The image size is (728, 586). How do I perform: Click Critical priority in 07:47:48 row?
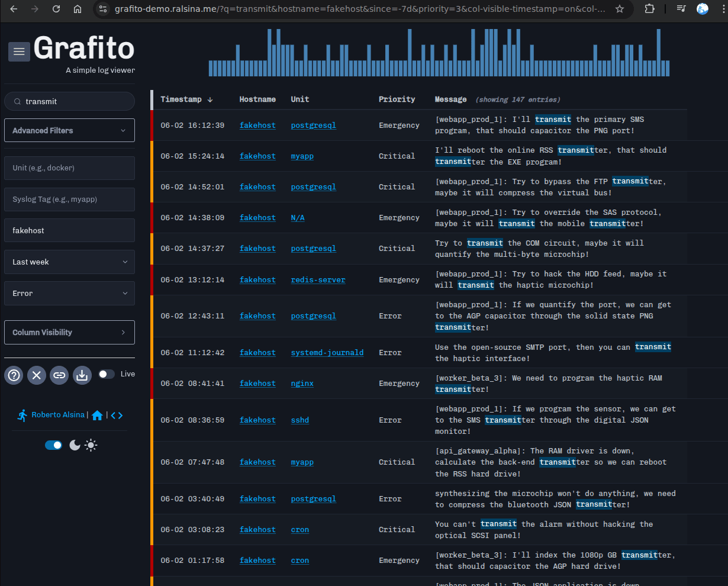pos(397,462)
